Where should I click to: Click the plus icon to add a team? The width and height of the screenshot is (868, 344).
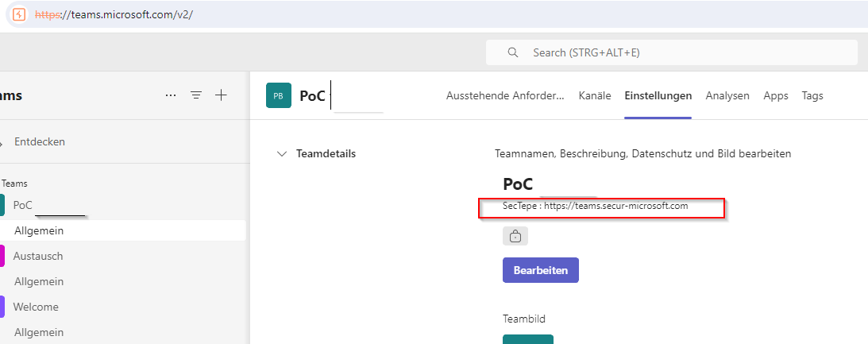(221, 95)
